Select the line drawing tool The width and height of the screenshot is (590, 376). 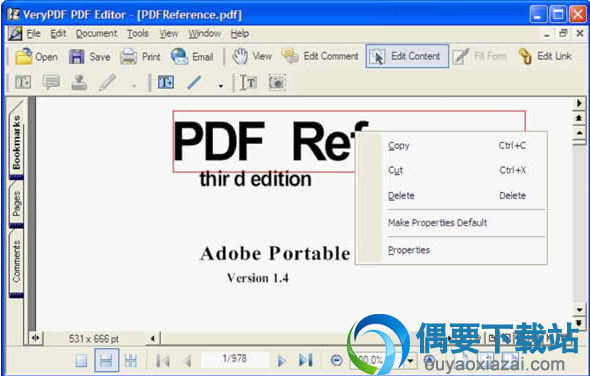194,82
